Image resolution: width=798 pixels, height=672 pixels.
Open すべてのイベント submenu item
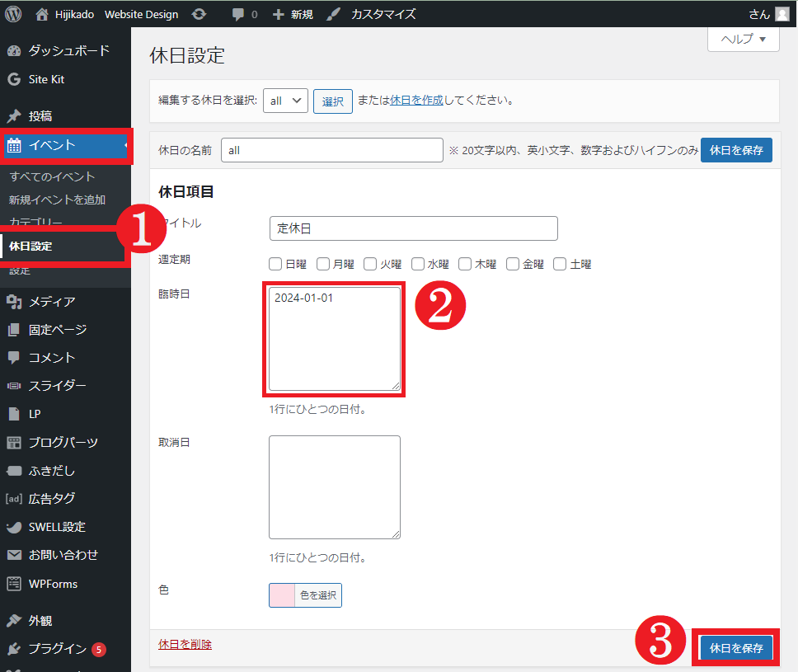tap(53, 176)
